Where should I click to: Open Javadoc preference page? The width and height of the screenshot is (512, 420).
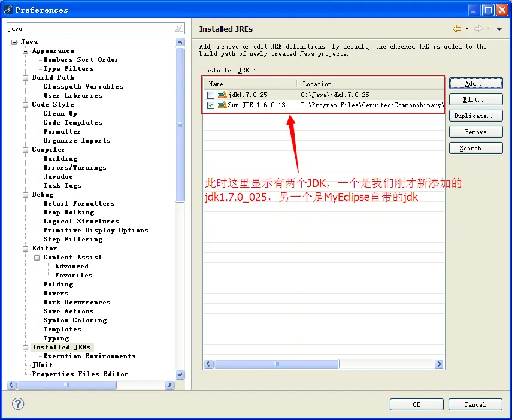(x=58, y=176)
